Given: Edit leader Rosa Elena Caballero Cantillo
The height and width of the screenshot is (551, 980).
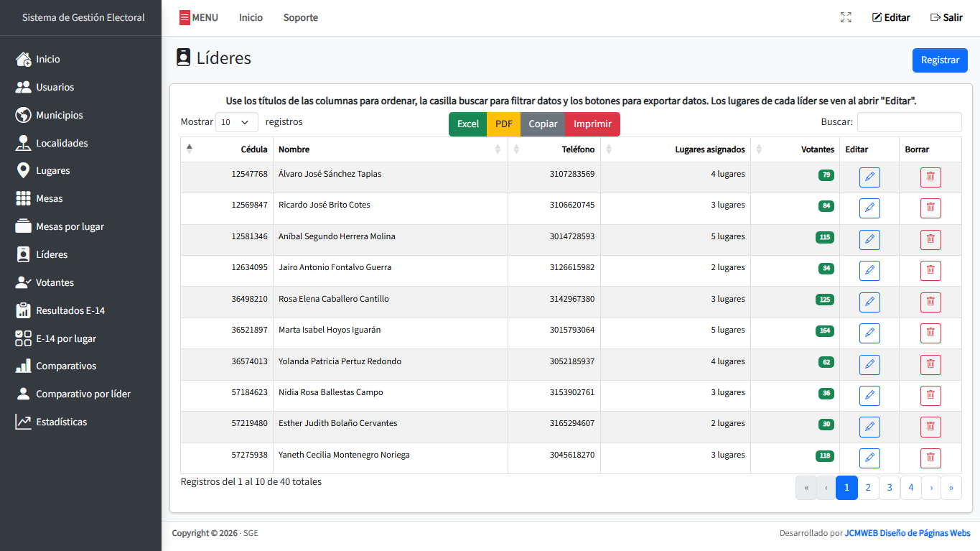Looking at the screenshot, I should (869, 302).
